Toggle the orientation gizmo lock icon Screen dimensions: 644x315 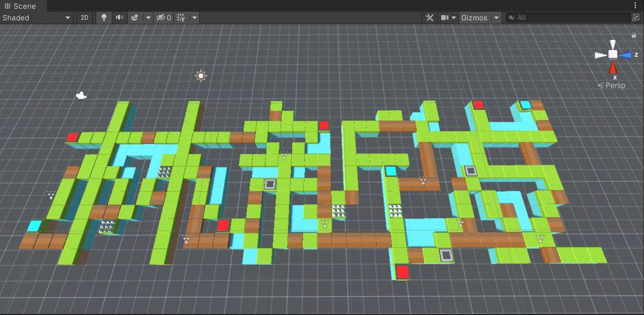click(634, 35)
